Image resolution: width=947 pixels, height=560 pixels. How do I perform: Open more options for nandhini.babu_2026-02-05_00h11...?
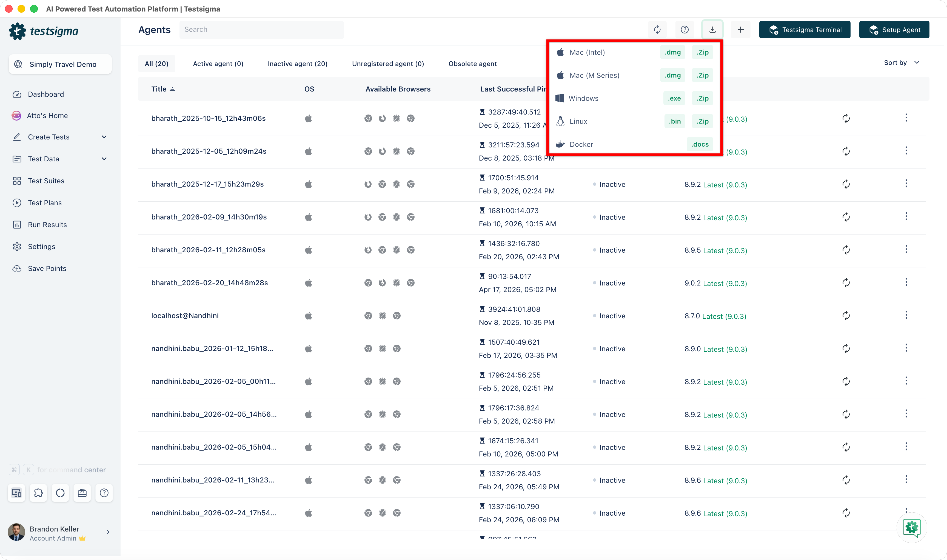click(x=906, y=381)
